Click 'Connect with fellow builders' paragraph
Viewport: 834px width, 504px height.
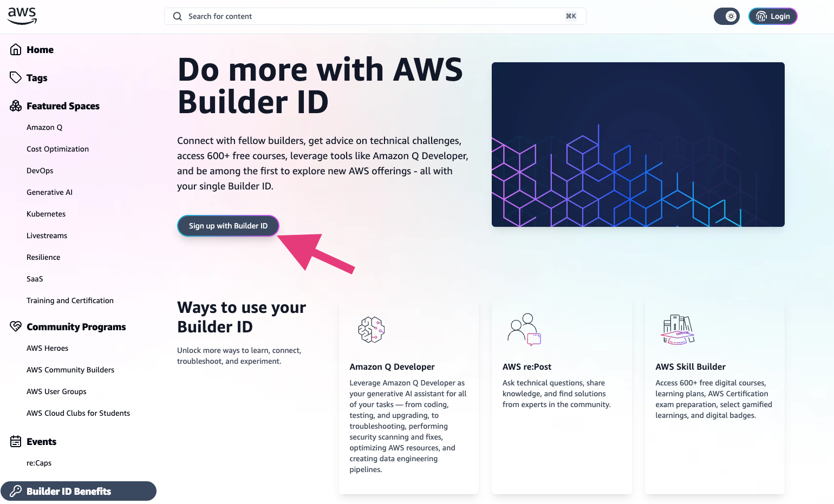[x=323, y=163]
